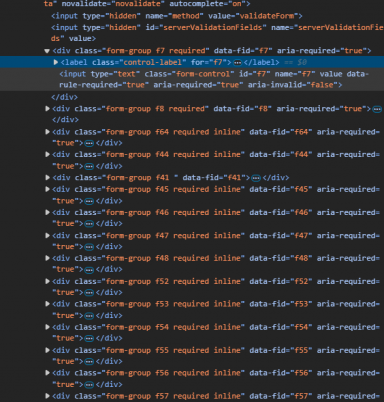Expand the form-group f56 div
384x402 pixels.
[x=47, y=373]
